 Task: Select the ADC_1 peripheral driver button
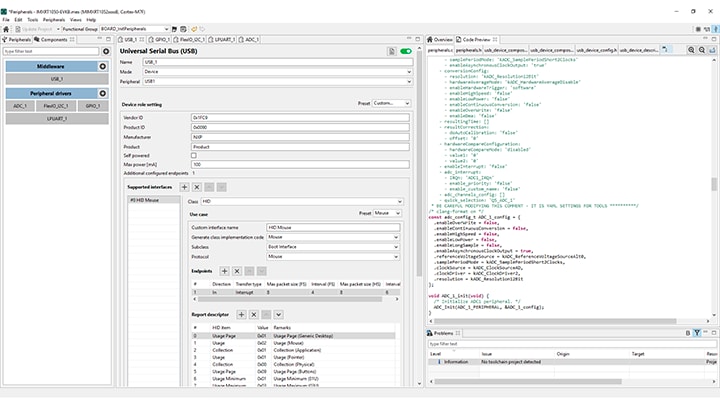pos(22,105)
